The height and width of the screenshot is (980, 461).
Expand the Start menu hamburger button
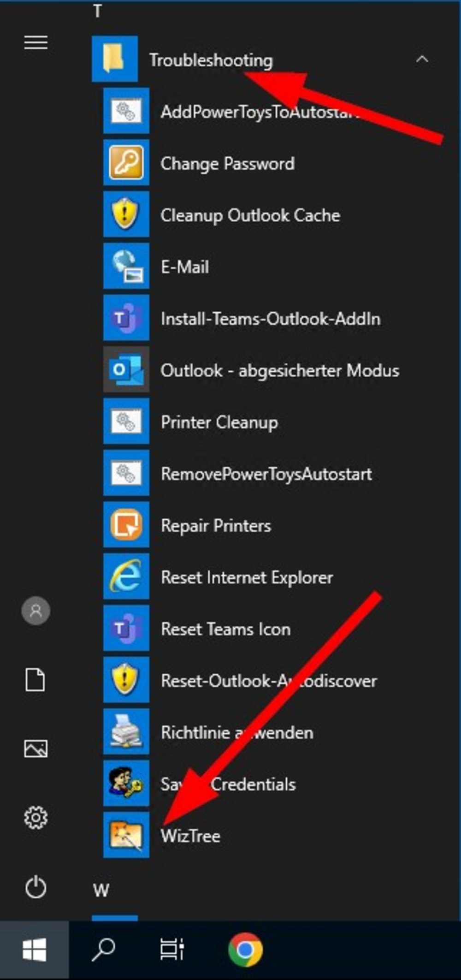click(x=36, y=42)
